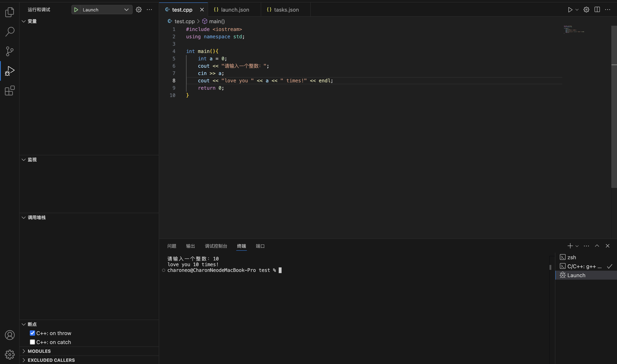Image resolution: width=617 pixels, height=364 pixels.
Task: Open launch configuration settings gear
Action: (139, 10)
